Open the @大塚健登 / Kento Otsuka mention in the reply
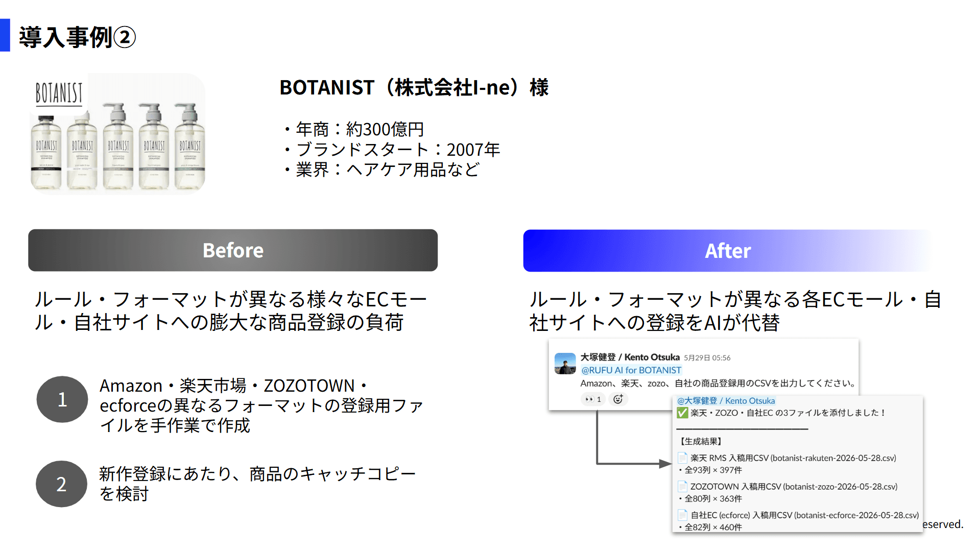 726,401
